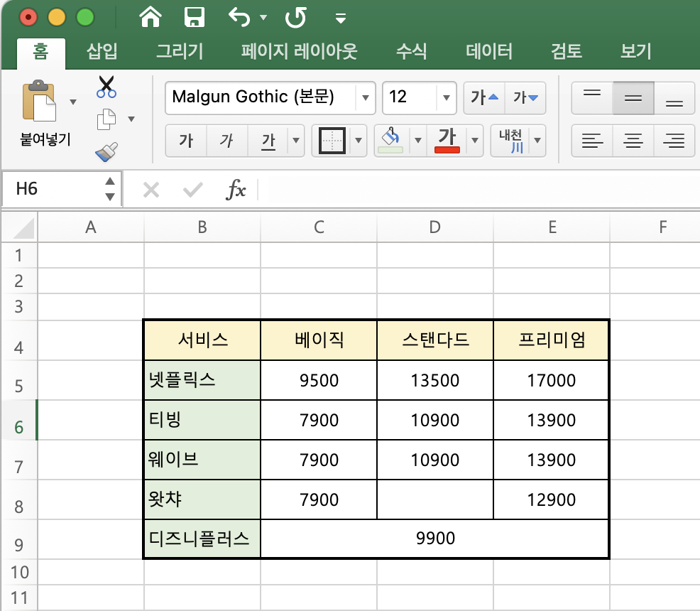Align text to bottom of cell
Screen dimensions: 700x611
point(674,98)
